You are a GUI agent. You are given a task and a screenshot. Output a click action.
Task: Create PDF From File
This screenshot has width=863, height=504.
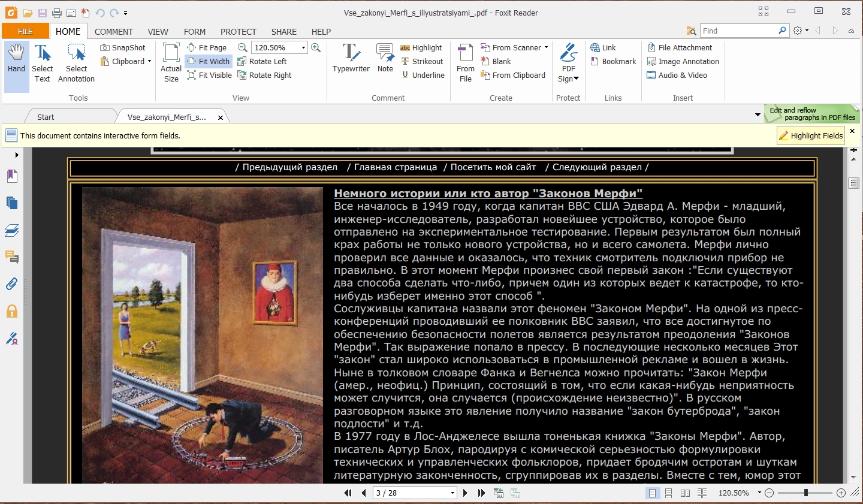pos(466,63)
